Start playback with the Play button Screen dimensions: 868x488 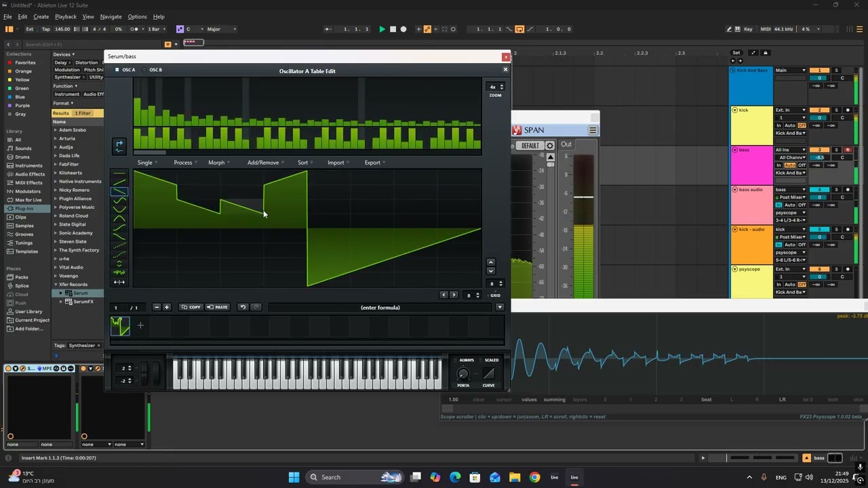point(382,29)
